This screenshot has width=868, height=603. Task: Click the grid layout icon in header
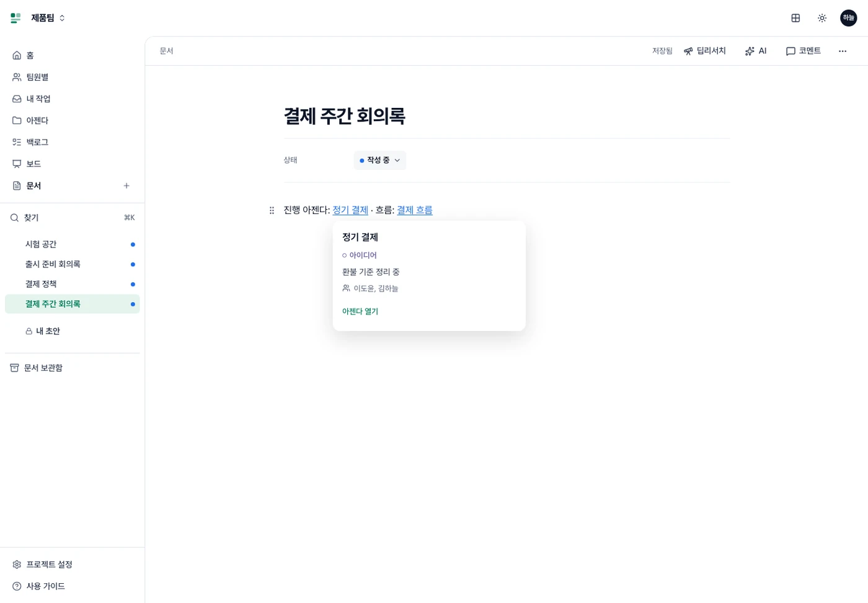coord(795,18)
